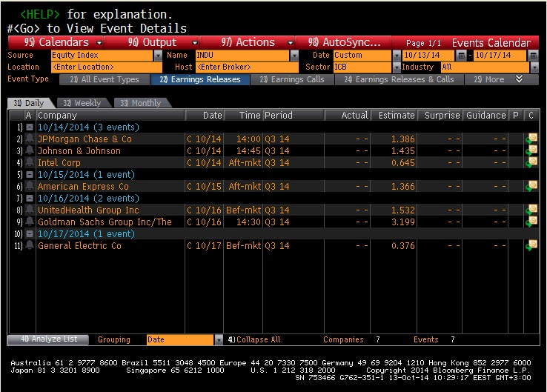Click the start date field 10/13/14
The width and height of the screenshot is (547, 392).
pos(428,55)
